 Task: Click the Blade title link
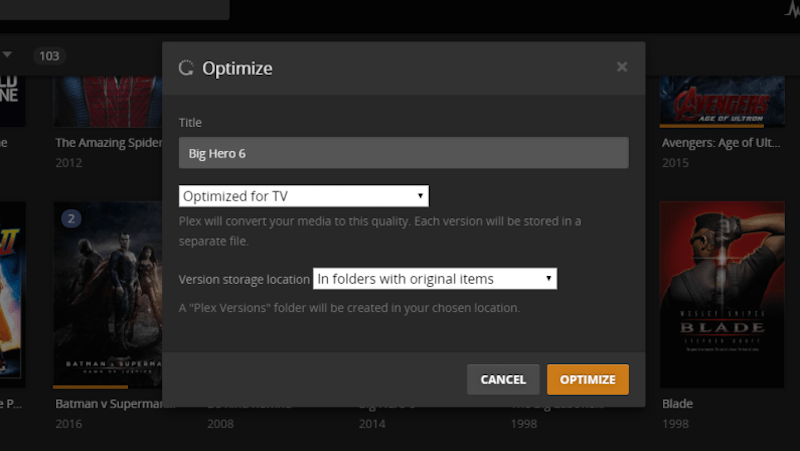(x=677, y=405)
